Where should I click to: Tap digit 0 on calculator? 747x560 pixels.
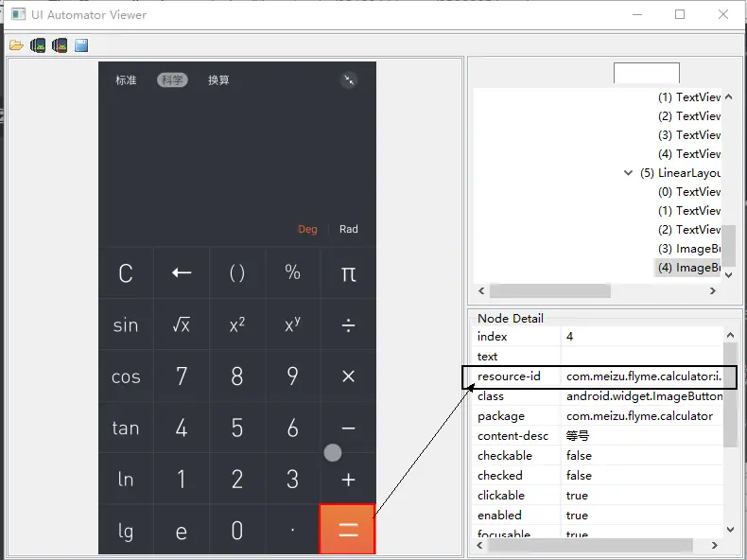tap(237, 530)
